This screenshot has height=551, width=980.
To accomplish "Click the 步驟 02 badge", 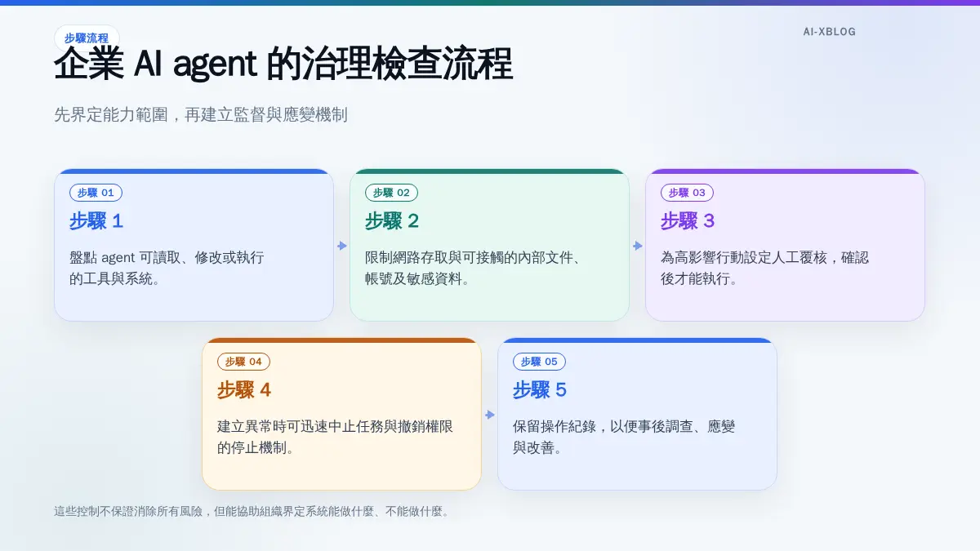I will [x=392, y=193].
